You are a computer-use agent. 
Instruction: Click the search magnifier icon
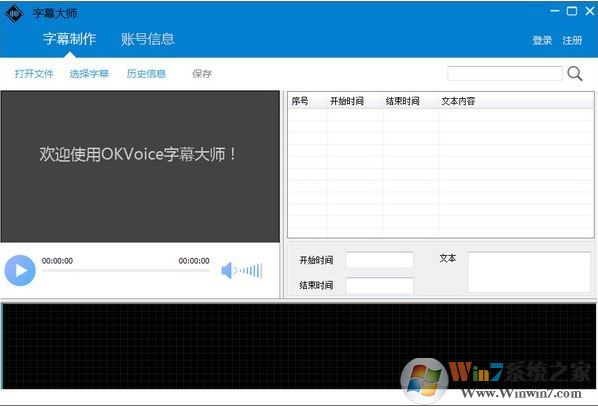[574, 74]
